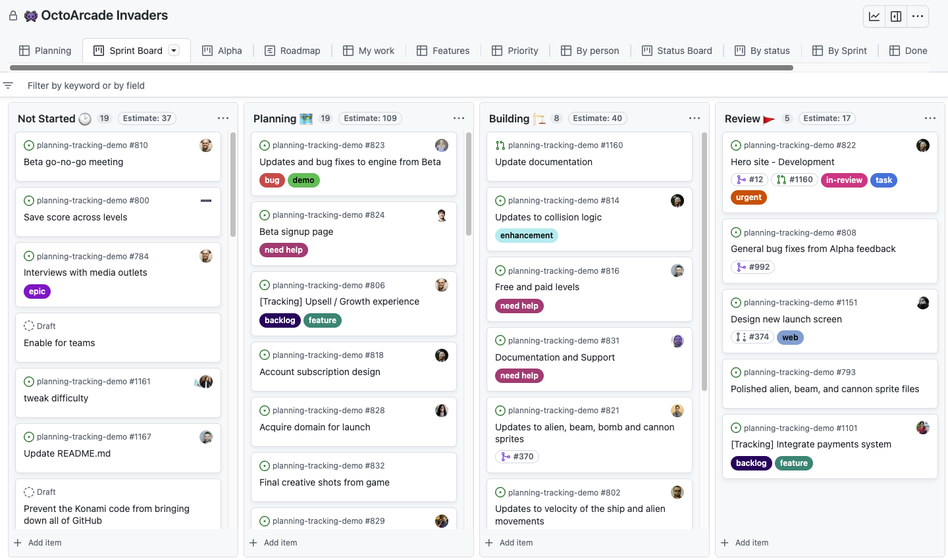Screen dimensions: 948x560
Task: Switch to the Roadmap tab
Action: click(292, 50)
